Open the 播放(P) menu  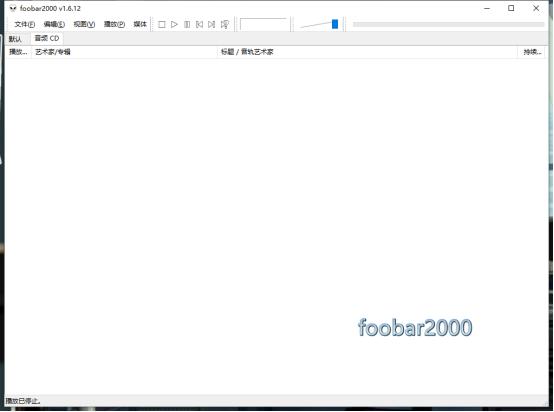(x=114, y=24)
